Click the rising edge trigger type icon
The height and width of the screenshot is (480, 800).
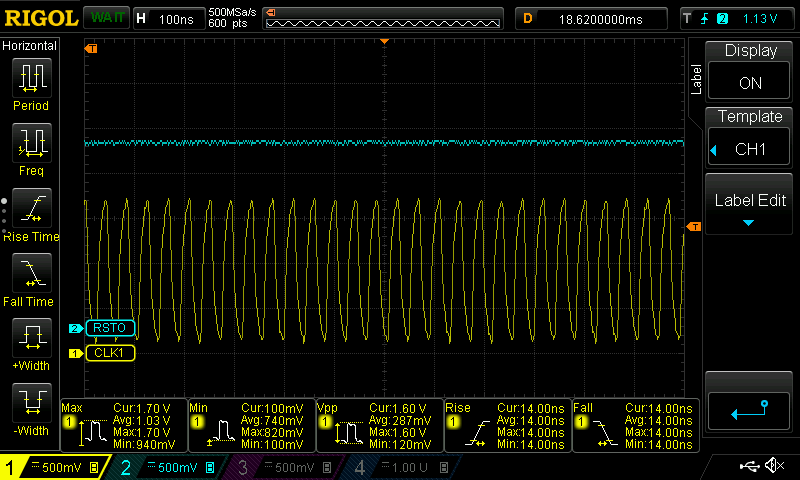[705, 19]
